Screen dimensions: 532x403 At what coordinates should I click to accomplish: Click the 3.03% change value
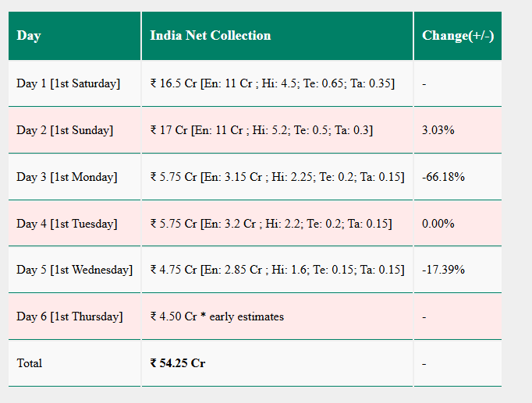438,130
